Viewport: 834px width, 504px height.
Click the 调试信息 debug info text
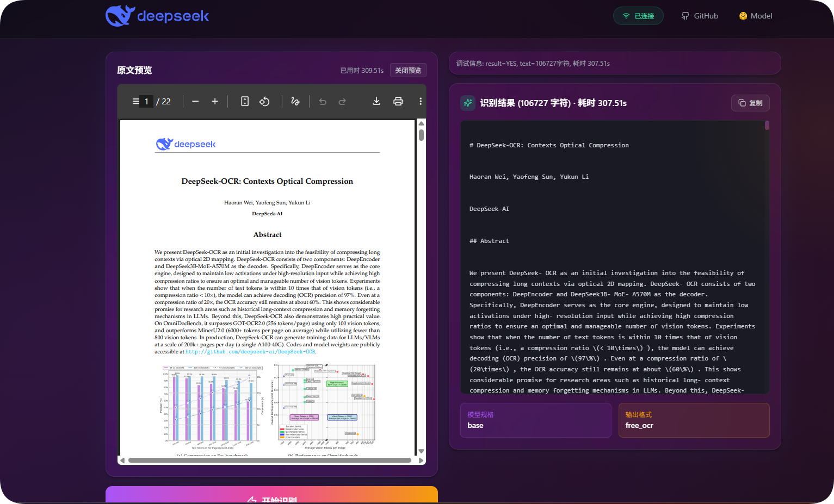[x=533, y=63]
